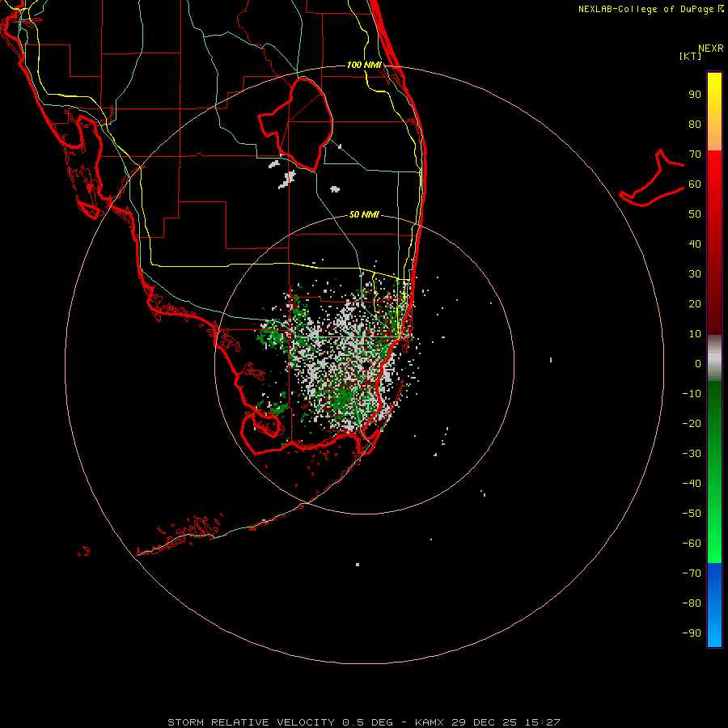Click the 70 value on the velocity scale
Viewport: 728px width, 728px height.
tap(695, 154)
